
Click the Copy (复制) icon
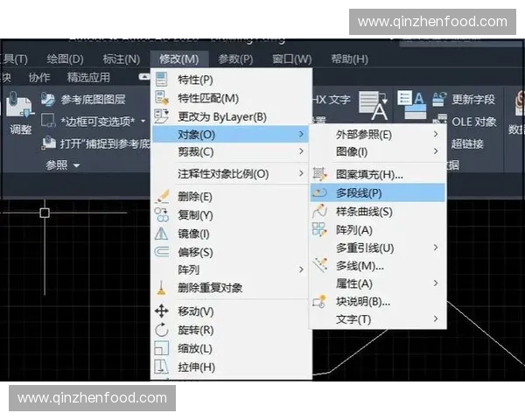[x=162, y=214]
